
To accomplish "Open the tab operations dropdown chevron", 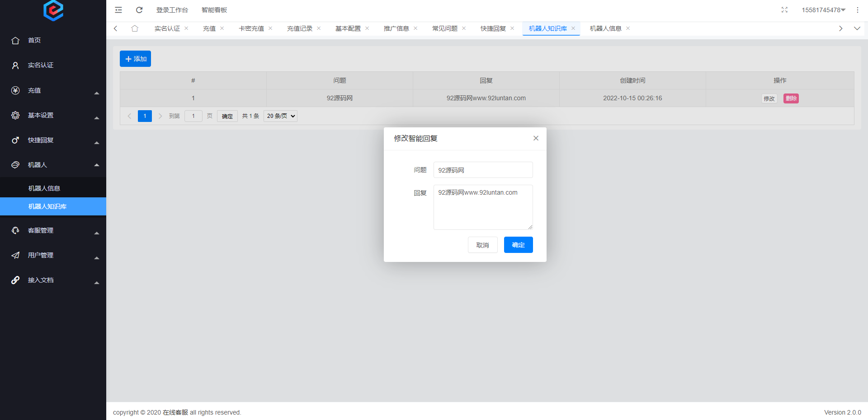I will pyautogui.click(x=857, y=28).
